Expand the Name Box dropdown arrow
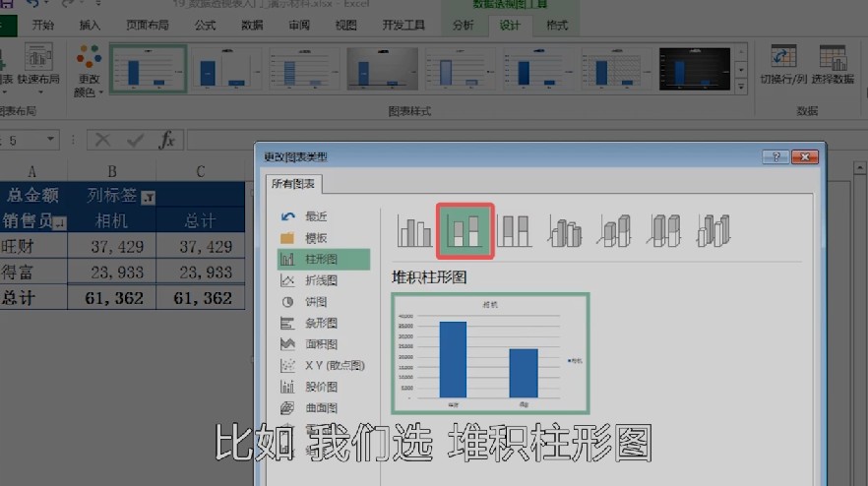 point(50,141)
